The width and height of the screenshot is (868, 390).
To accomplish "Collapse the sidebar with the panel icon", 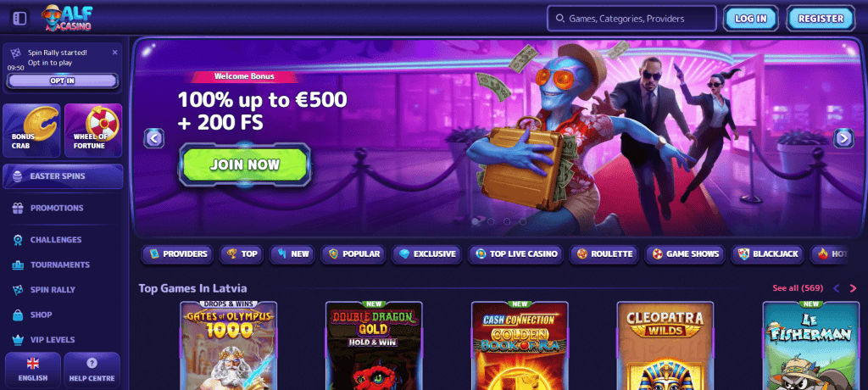I will (19, 19).
